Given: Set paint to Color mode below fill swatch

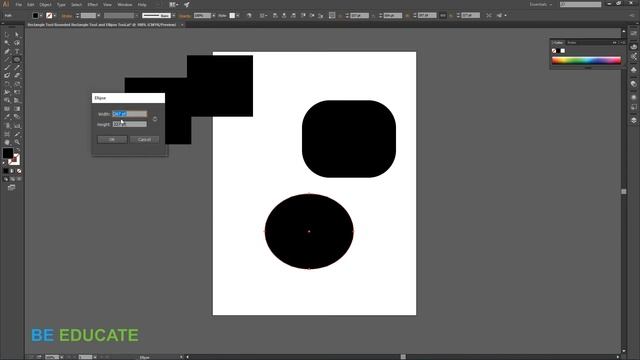Looking at the screenshot, I should click(x=6, y=171).
